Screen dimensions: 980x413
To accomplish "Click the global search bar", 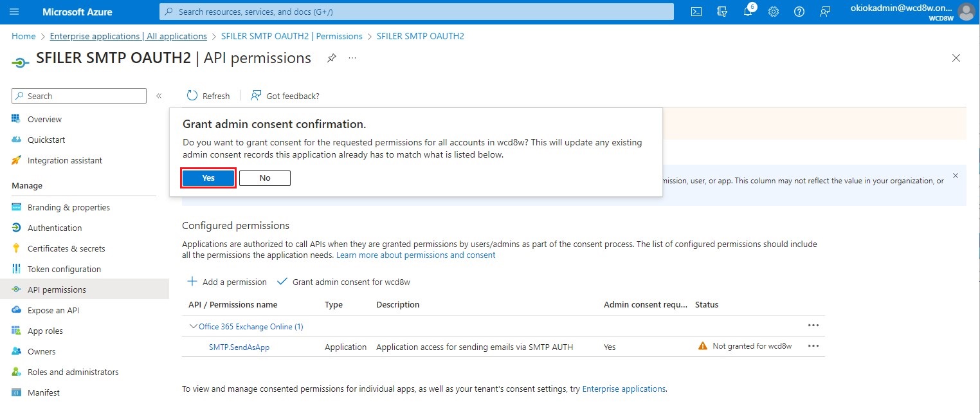I will click(417, 12).
